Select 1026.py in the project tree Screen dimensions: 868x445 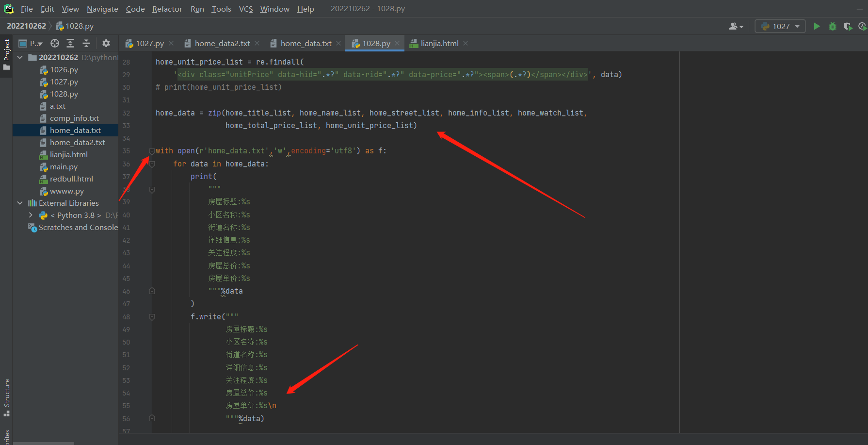click(64, 69)
